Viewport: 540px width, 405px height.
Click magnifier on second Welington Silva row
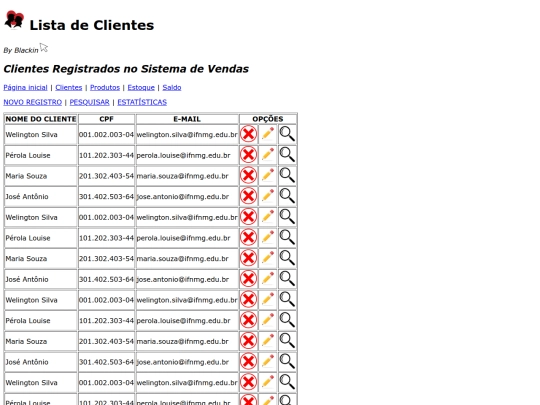pyautogui.click(x=287, y=217)
